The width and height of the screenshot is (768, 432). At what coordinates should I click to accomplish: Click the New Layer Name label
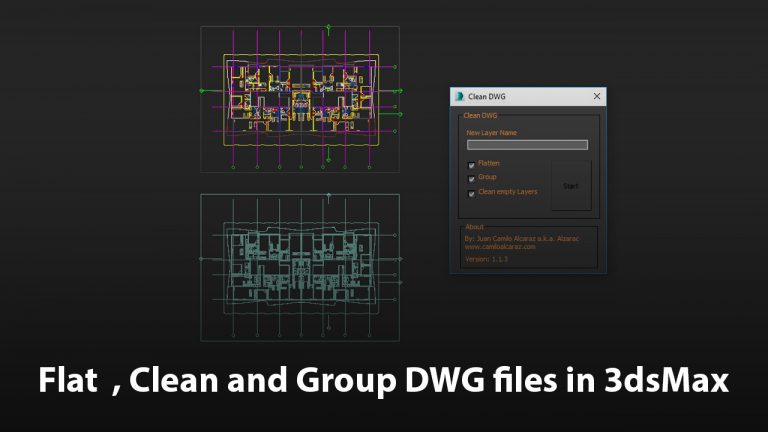(491, 132)
